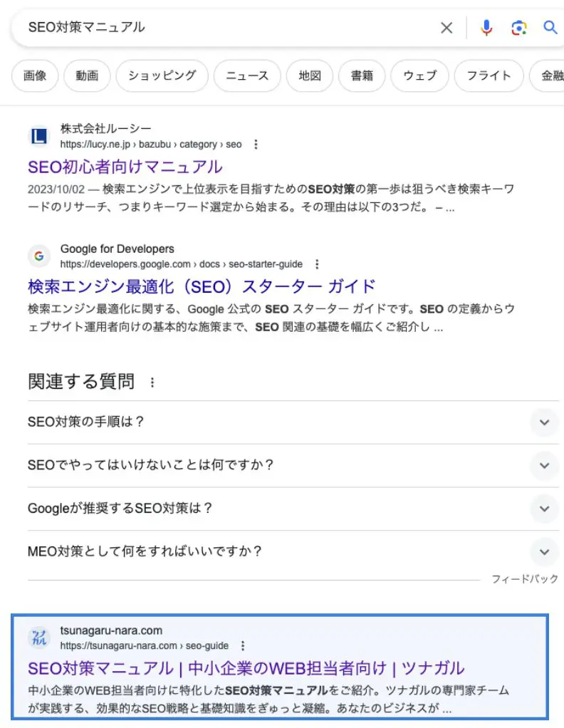The width and height of the screenshot is (564, 728).
Task: Expand SEOでやってはいけないことは何ですか？ question
Action: point(544,466)
